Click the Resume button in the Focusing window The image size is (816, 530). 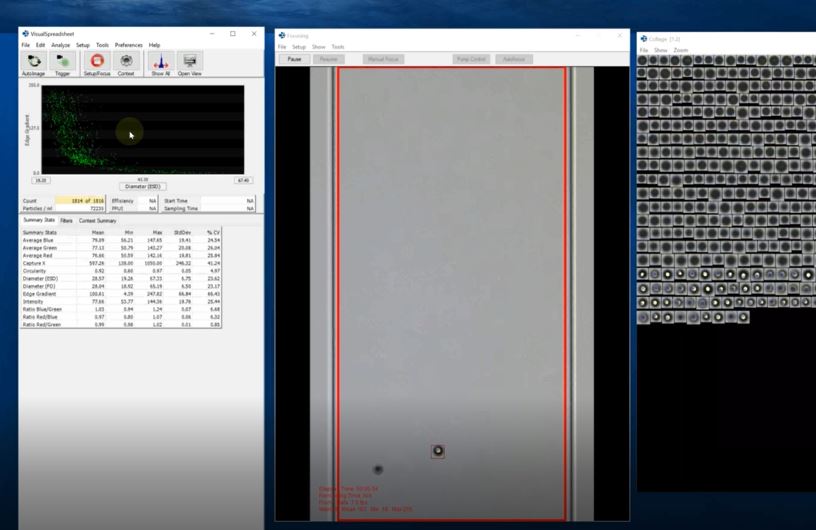(328, 59)
